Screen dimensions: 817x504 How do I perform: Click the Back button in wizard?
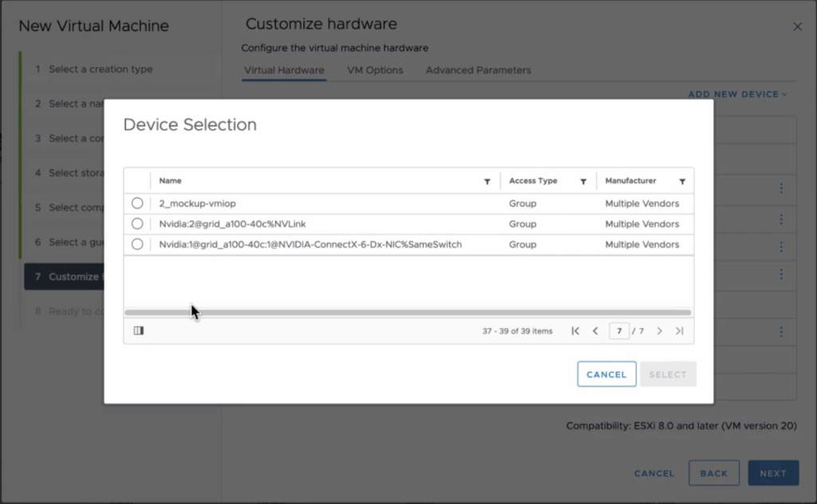713,473
